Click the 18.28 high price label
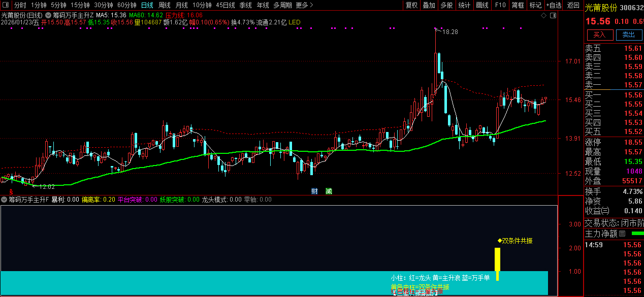The image size is (644, 297). tap(450, 32)
